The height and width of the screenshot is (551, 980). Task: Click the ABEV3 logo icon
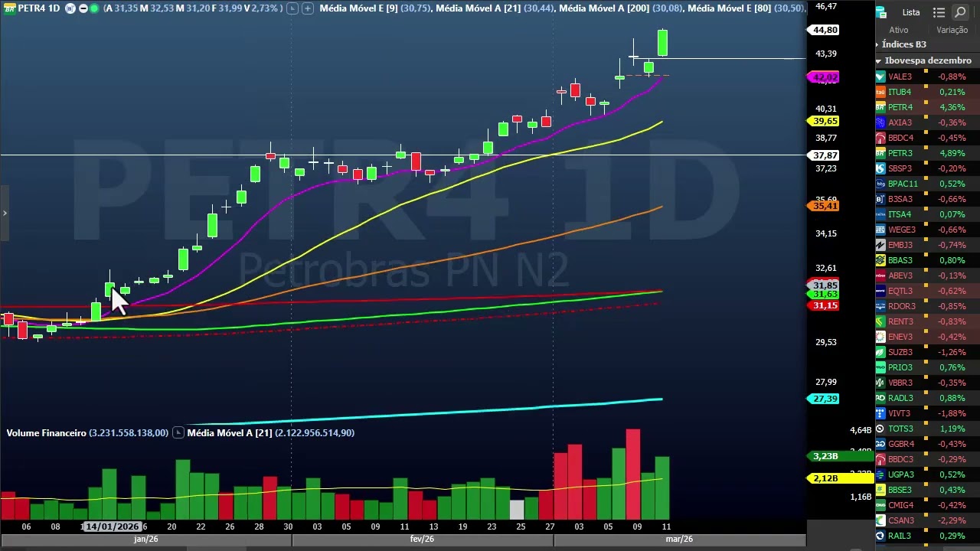[880, 275]
